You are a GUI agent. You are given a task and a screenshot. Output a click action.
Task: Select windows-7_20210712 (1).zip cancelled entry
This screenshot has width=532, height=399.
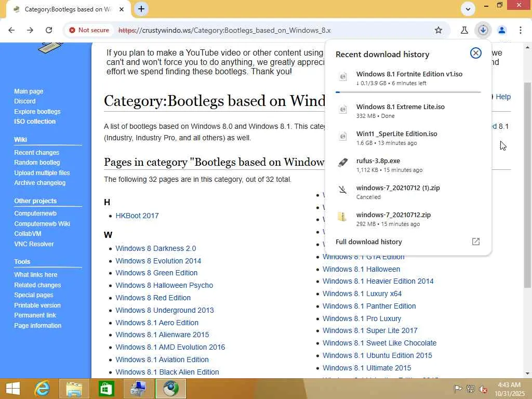coord(408,192)
